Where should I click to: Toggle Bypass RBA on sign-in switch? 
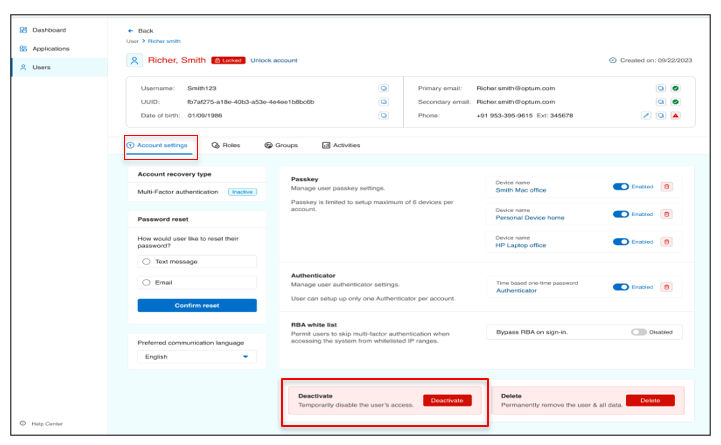[639, 332]
